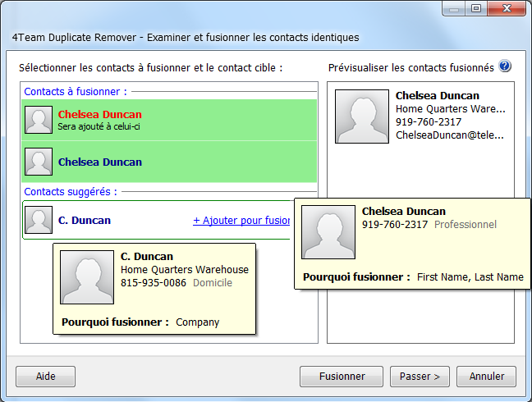This screenshot has height=402, width=532.
Task: Click avatar in Home Quarters Warehouse tooltip
Action: (87, 277)
